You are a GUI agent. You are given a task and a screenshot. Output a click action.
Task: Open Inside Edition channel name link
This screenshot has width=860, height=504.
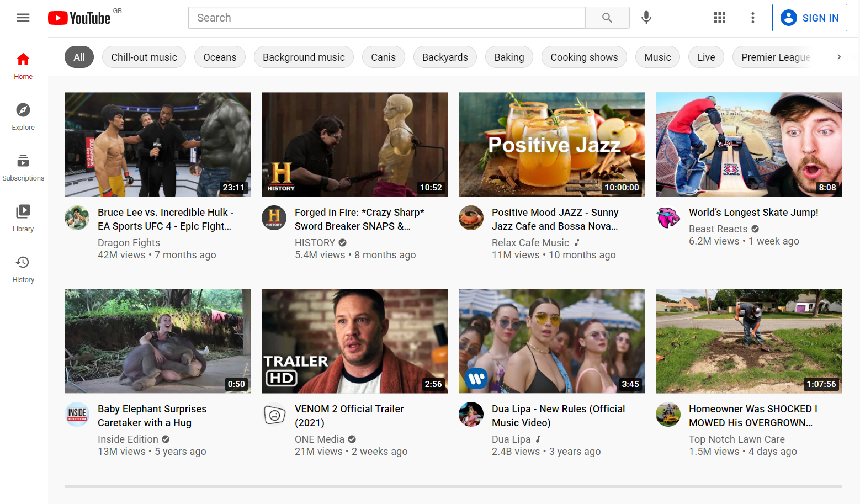128,439
